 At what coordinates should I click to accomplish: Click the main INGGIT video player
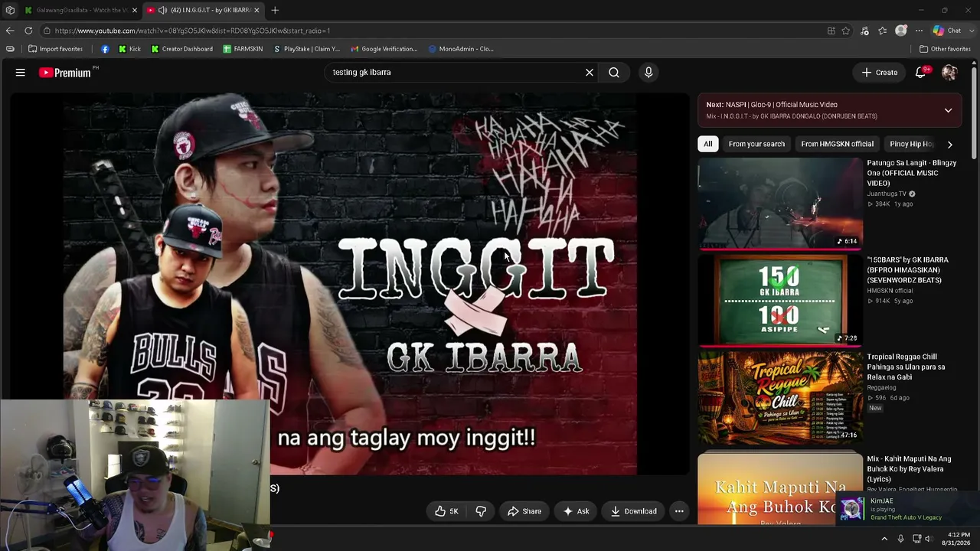pyautogui.click(x=349, y=284)
